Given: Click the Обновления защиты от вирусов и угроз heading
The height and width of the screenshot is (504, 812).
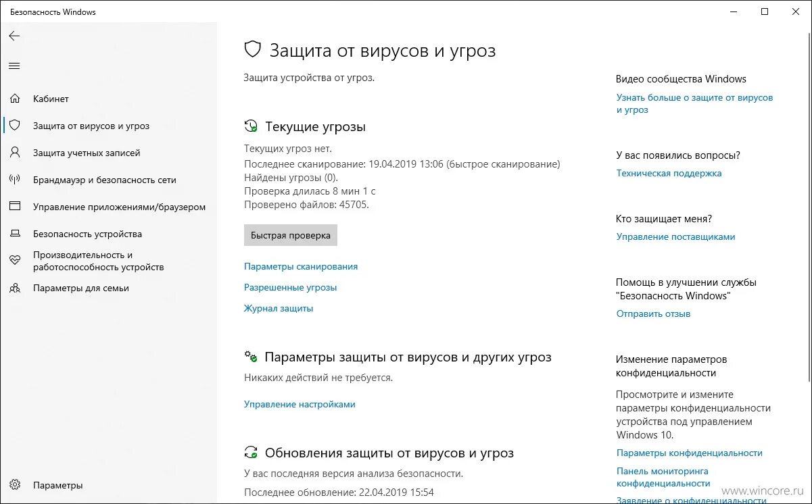Looking at the screenshot, I should 389,453.
